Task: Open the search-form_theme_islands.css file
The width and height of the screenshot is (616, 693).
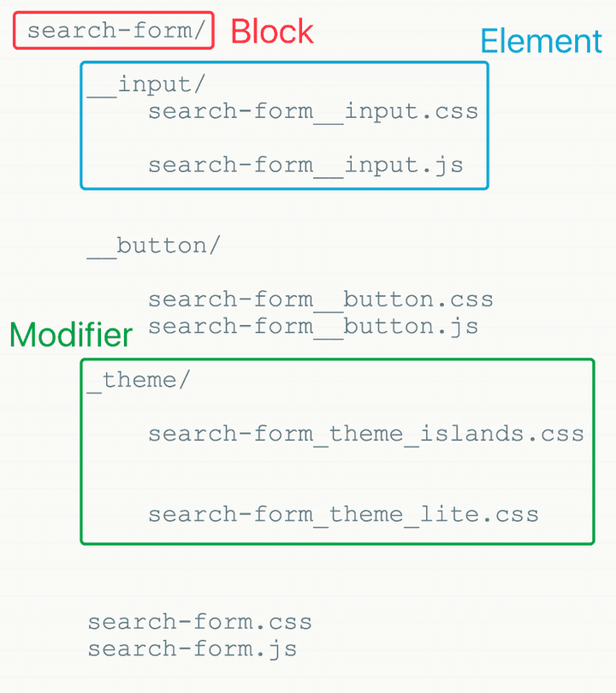Action: (x=365, y=434)
